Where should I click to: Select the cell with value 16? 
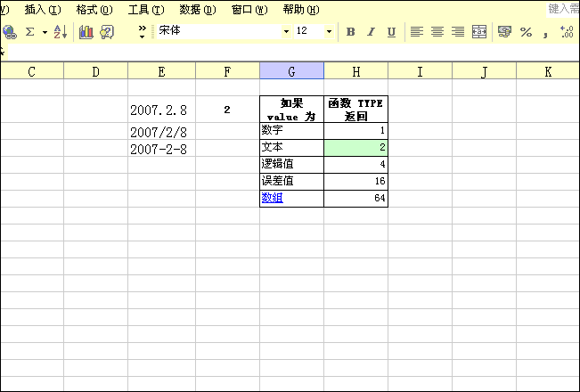(355, 182)
